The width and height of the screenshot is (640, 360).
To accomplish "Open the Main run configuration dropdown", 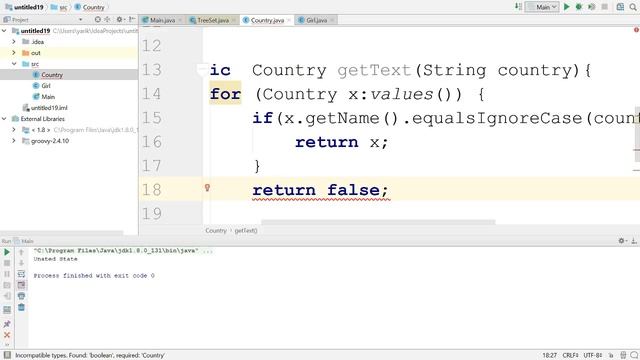I will pos(542,7).
